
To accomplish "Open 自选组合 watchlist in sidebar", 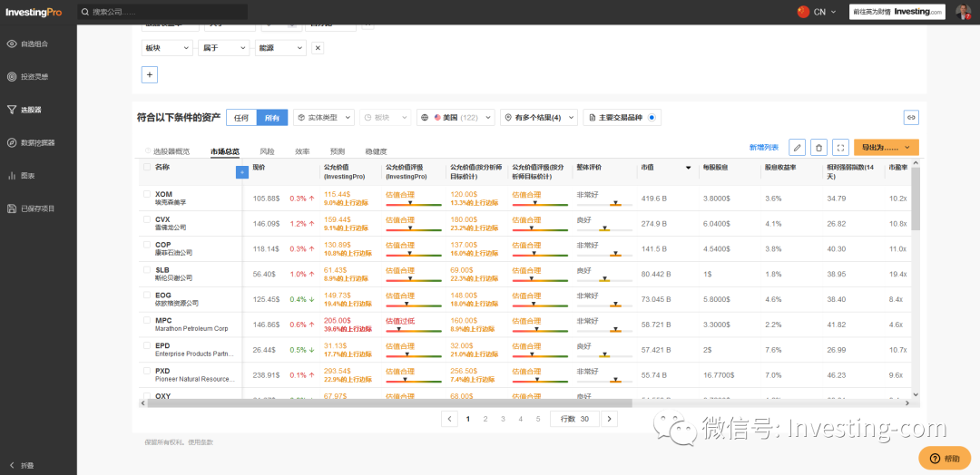I will coord(34,44).
